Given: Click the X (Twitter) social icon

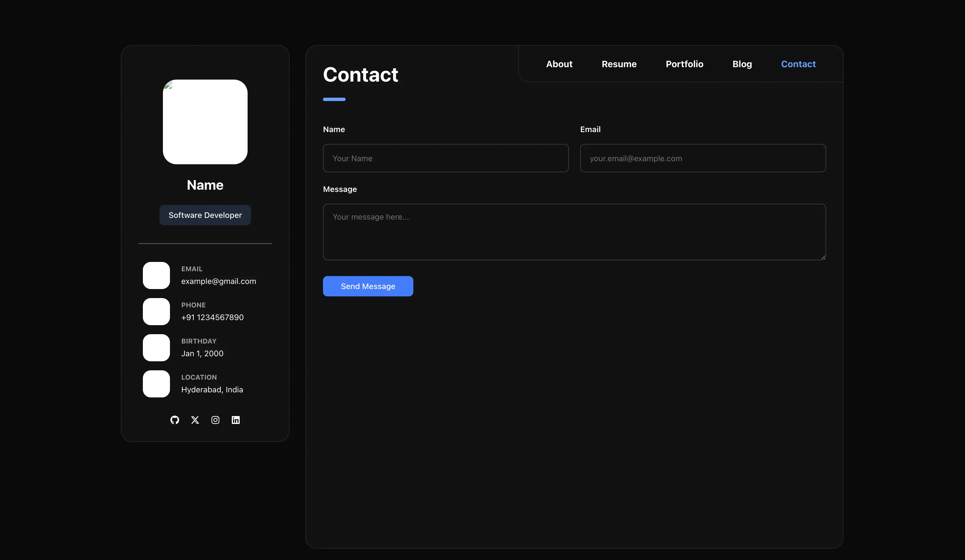Looking at the screenshot, I should pyautogui.click(x=195, y=420).
